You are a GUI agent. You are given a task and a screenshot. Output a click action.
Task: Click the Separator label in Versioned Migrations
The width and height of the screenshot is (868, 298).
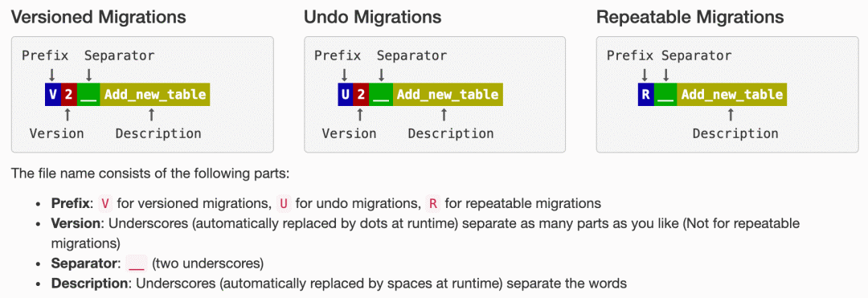120,55
